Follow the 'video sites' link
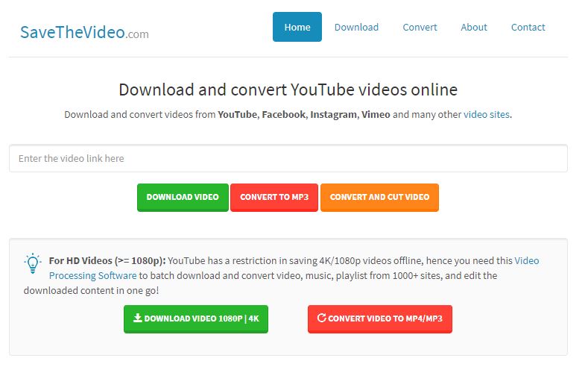Screen dimensions: 588x367 487,114
